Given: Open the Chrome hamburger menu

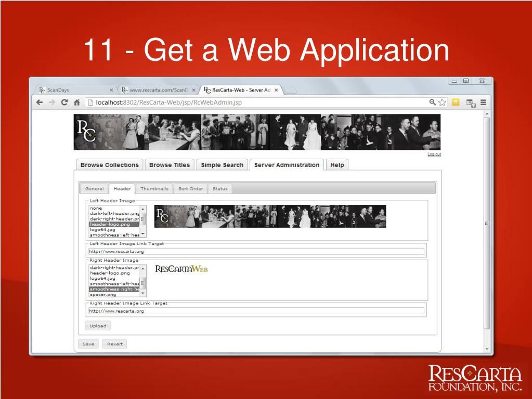Looking at the screenshot, I should [x=484, y=102].
